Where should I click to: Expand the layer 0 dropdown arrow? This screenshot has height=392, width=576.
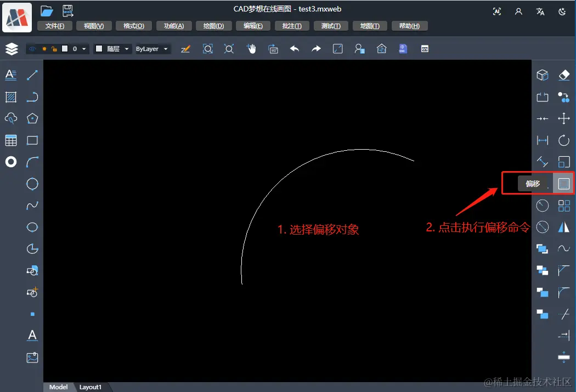(x=84, y=49)
